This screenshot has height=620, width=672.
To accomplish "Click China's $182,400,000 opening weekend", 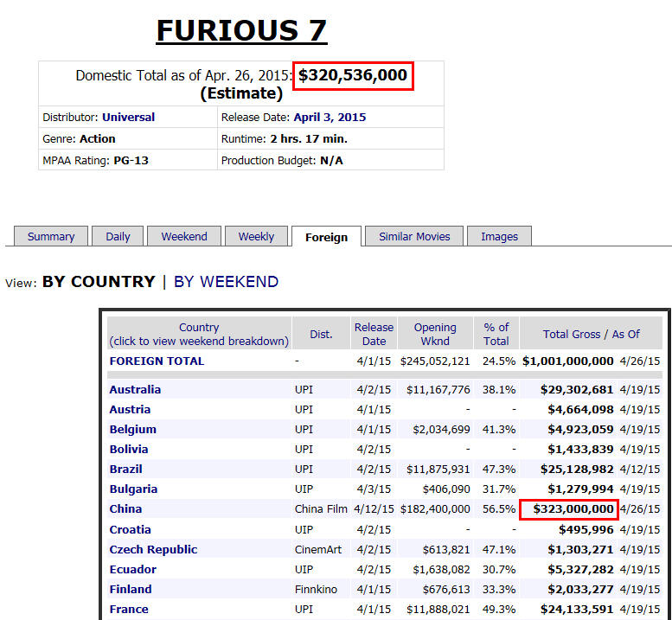I will (435, 509).
